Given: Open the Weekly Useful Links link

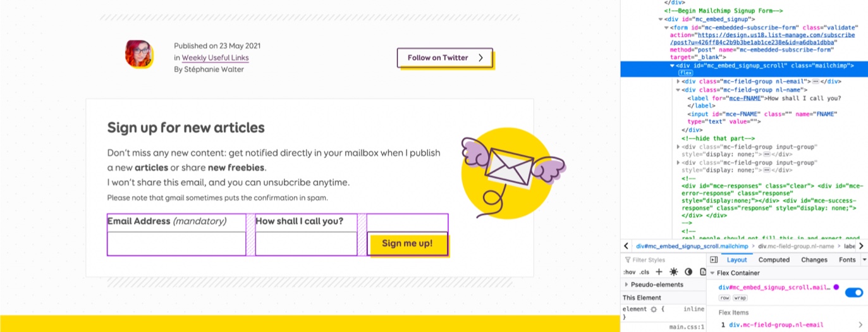Looking at the screenshot, I should click(215, 58).
